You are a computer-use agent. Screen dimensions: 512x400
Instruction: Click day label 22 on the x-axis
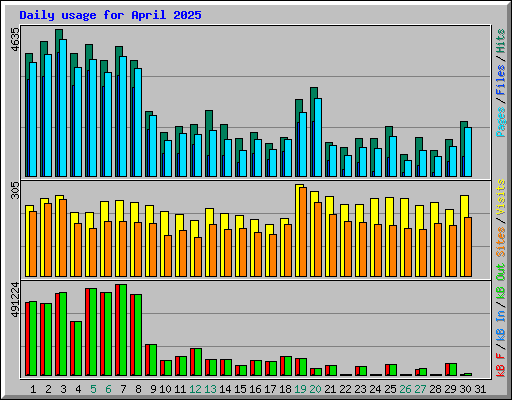pos(345,389)
